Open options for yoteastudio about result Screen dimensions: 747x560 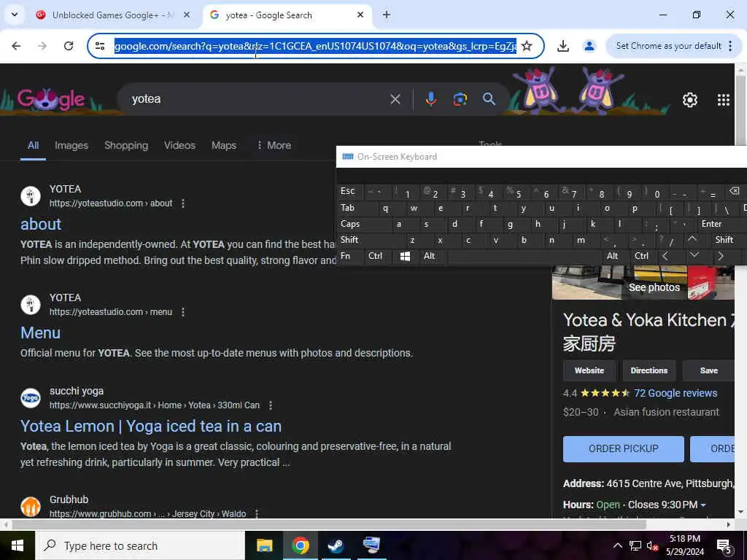183,203
